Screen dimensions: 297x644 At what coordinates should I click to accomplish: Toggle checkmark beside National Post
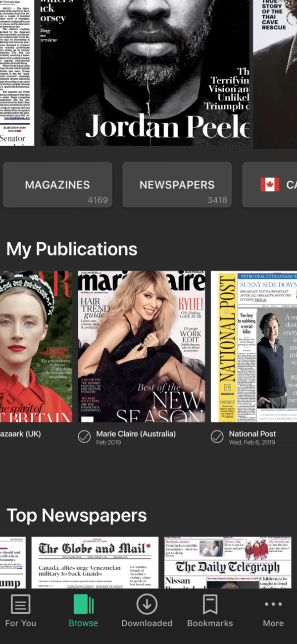217,436
